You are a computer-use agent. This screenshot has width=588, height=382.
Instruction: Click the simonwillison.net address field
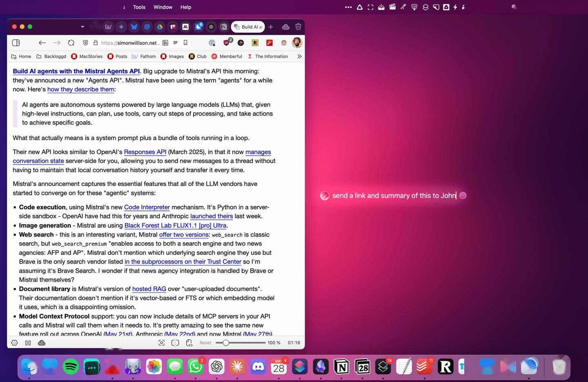click(130, 43)
